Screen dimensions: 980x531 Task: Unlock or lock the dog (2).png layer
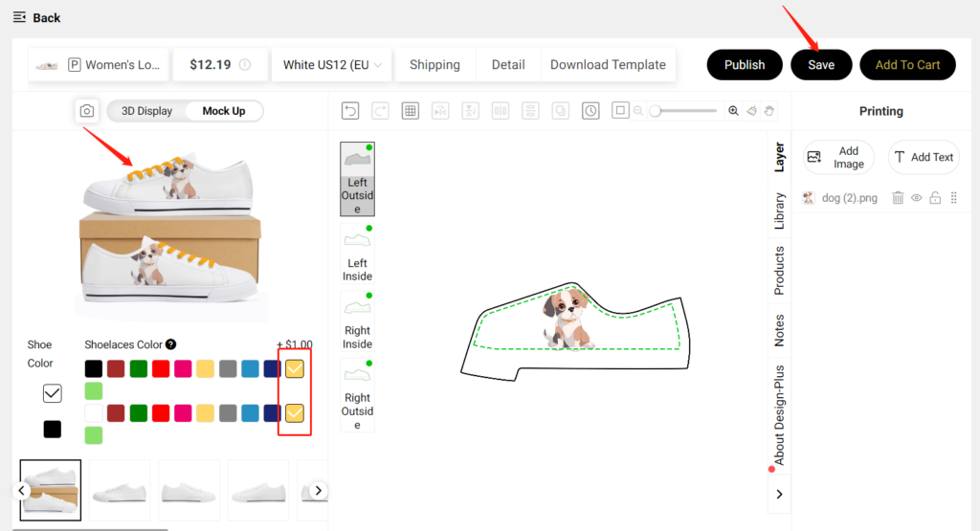click(935, 197)
